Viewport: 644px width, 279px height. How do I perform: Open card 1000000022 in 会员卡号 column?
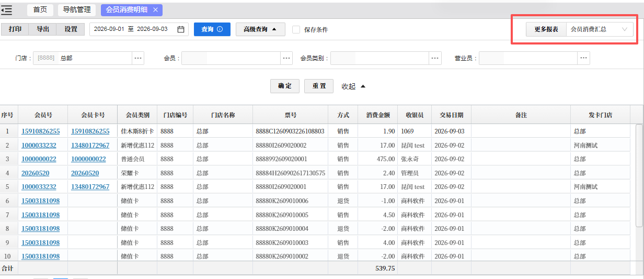tap(88, 159)
